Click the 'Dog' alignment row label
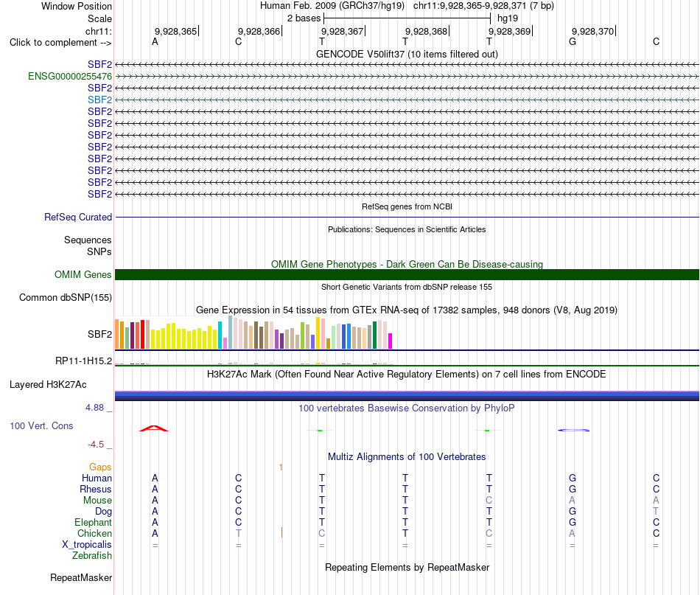Image resolution: width=700 pixels, height=595 pixels. (103, 512)
